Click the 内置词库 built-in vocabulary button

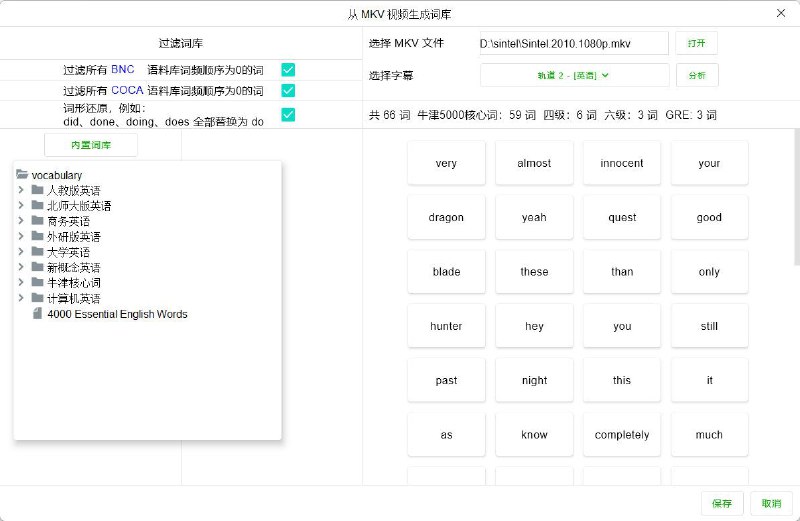[x=91, y=145]
